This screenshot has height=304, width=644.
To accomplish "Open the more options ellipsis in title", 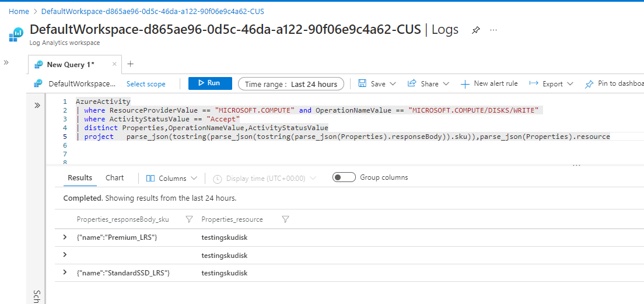I will pos(494,30).
